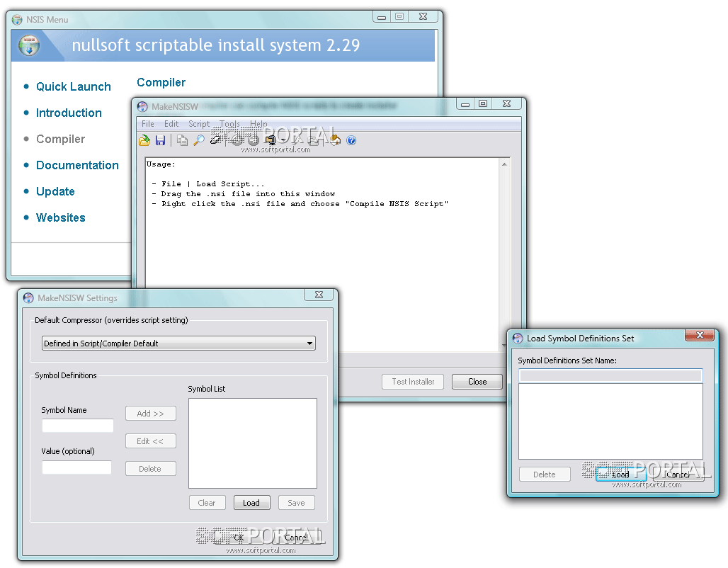Click the NSIS Homepage house toolbar icon
Image resolution: width=728 pixels, height=568 pixels.
(x=335, y=140)
